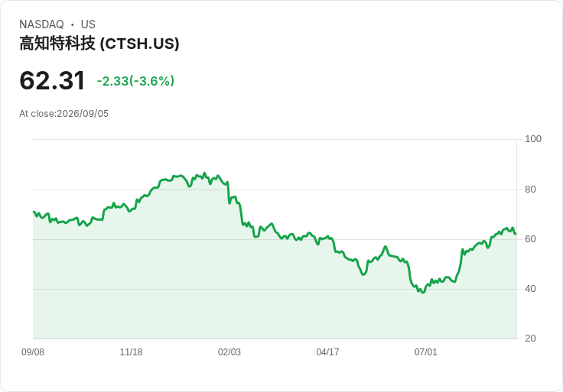Select the 09/08 date on the time axis

pos(33,352)
